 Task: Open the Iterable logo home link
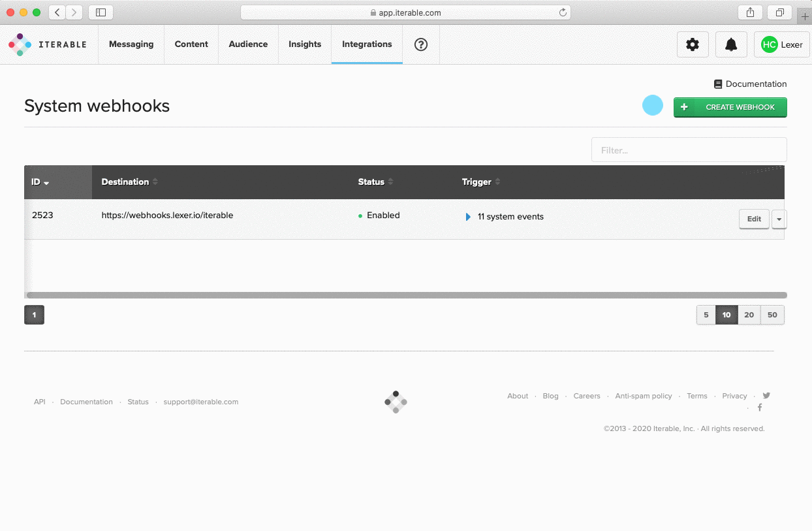coord(47,44)
